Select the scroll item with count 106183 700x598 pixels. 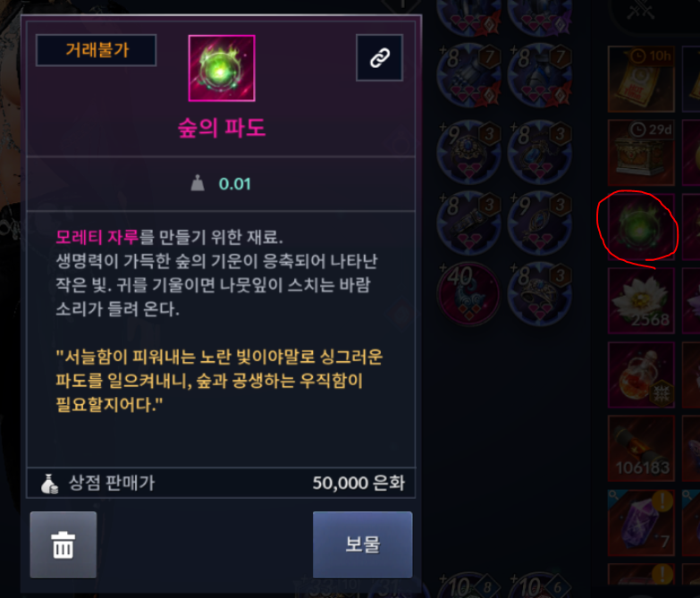pyautogui.click(x=641, y=449)
